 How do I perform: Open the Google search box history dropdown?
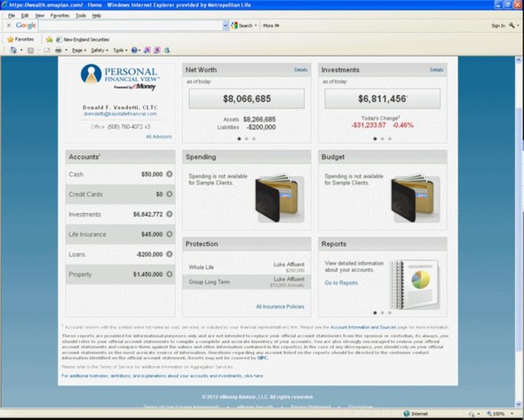point(226,26)
